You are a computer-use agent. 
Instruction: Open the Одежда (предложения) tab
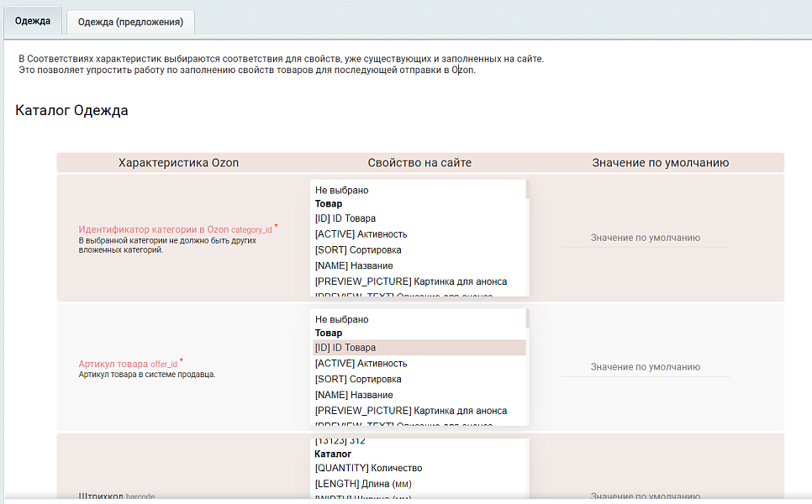click(x=130, y=22)
